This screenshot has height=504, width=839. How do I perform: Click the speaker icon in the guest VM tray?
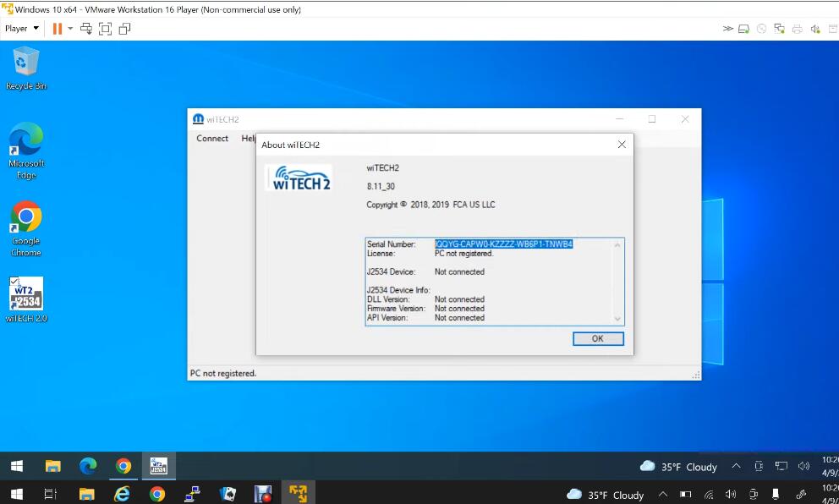coord(803,466)
